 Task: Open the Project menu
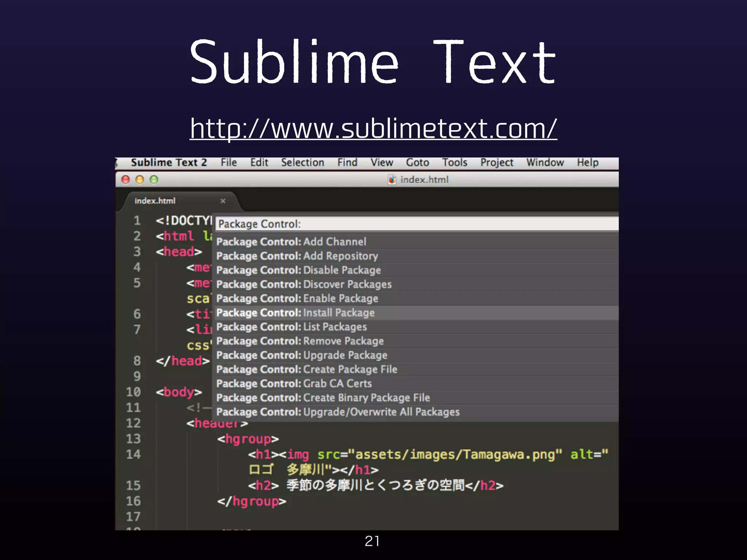click(496, 163)
